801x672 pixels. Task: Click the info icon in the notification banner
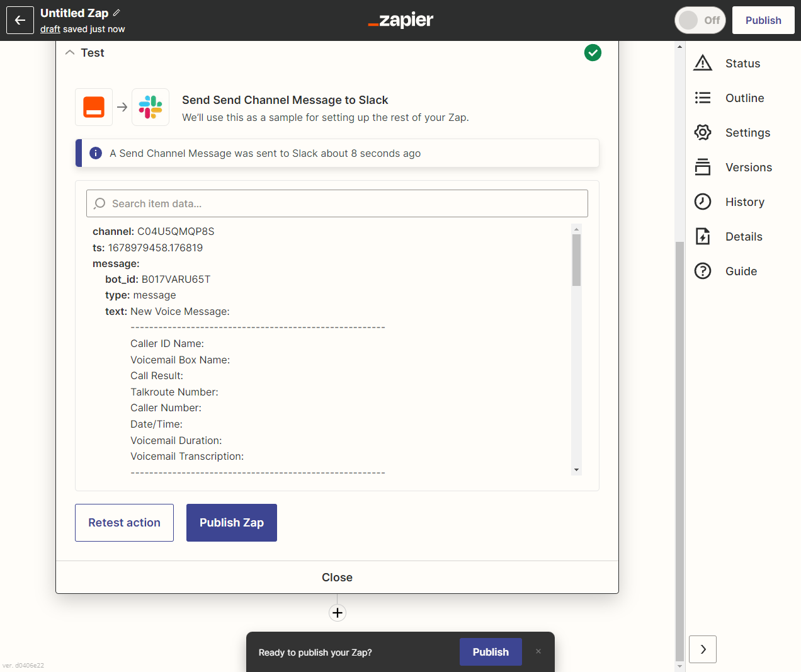(96, 153)
